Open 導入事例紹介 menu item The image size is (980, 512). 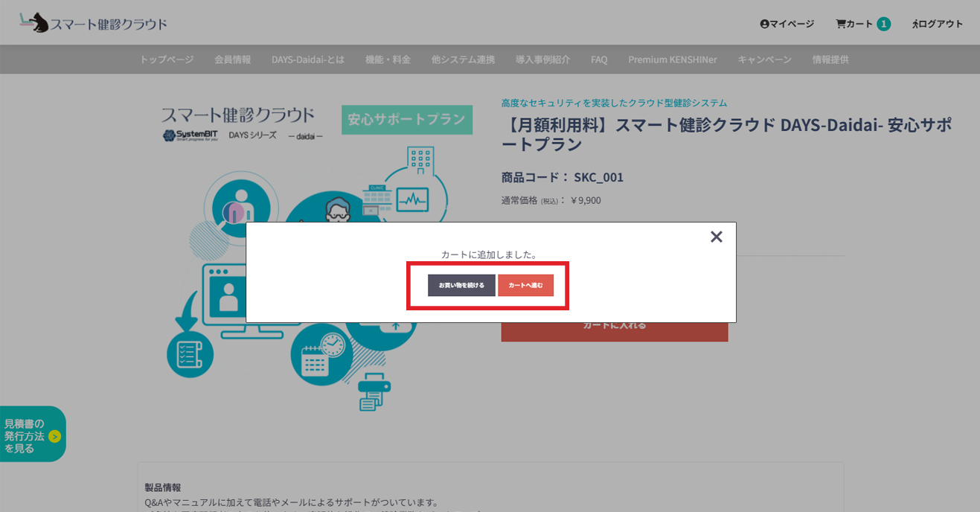coord(542,60)
